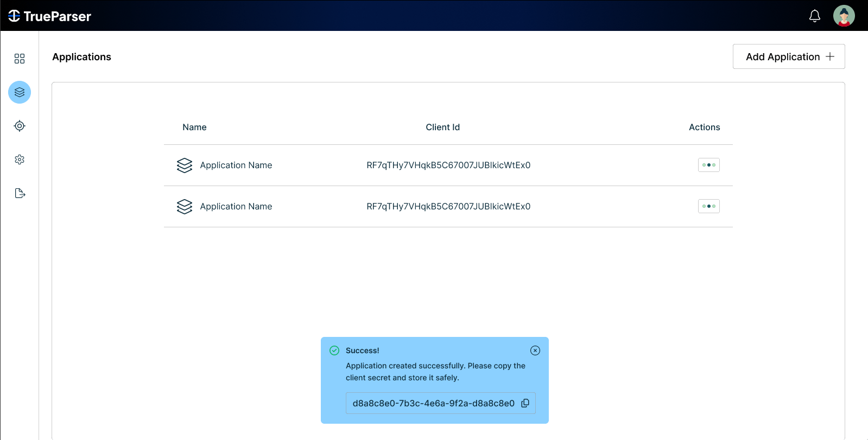Select the Applications layers icon in sidebar
Screen dimensions: 868x440
pos(20,92)
